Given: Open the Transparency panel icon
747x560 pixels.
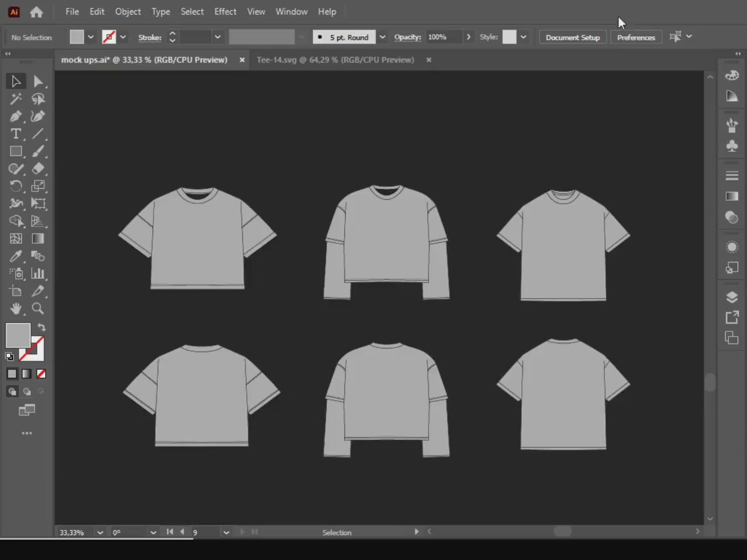Looking at the screenshot, I should [x=732, y=218].
